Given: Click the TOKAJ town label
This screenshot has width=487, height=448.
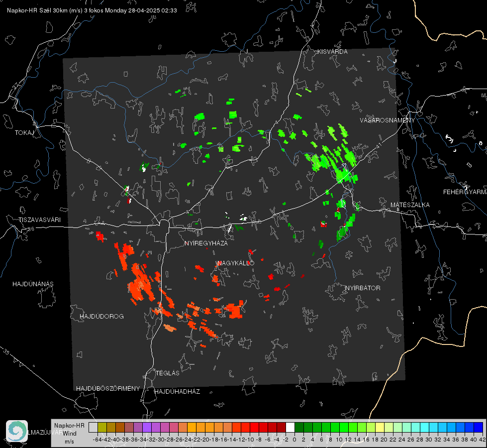Looking at the screenshot, I should coord(24,133).
